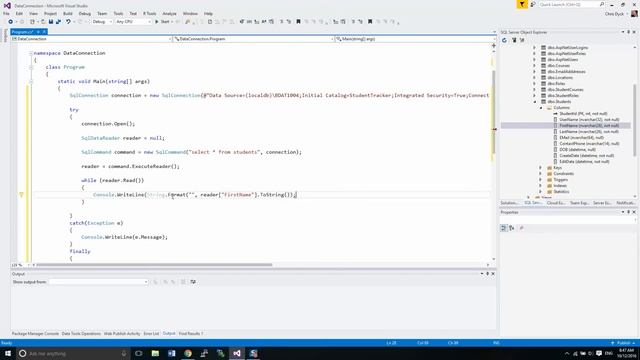
Task: Click the Auto Hide pin of Output panel
Action: tap(487, 274)
